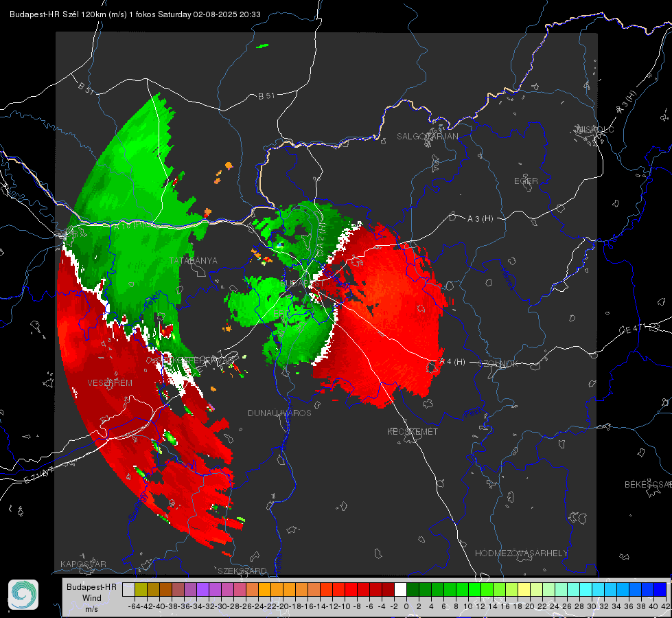The height and width of the screenshot is (618, 672).
Task: Pick the dark green swatch between 0 and 2
Action: [413, 589]
